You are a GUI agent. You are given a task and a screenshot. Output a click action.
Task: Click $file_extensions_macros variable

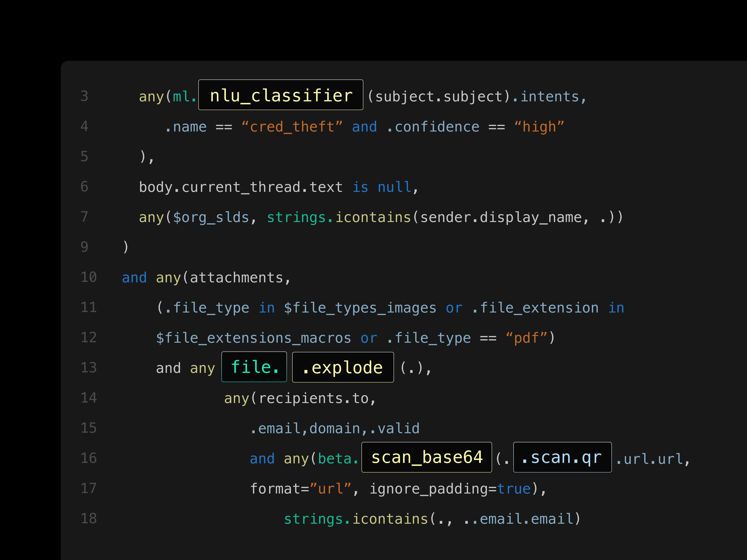253,338
